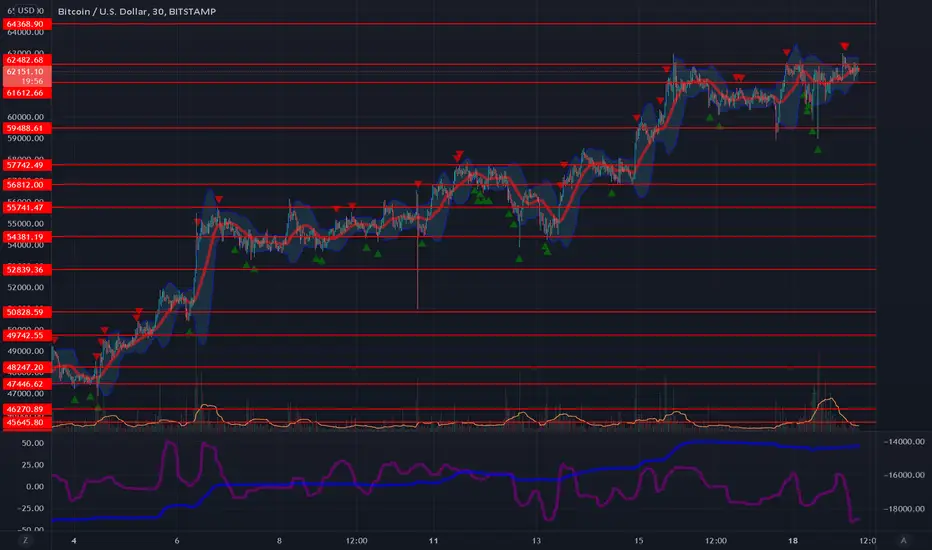Click the -25.00 oscillator scale value
The width and height of the screenshot is (932, 550).
[32, 508]
